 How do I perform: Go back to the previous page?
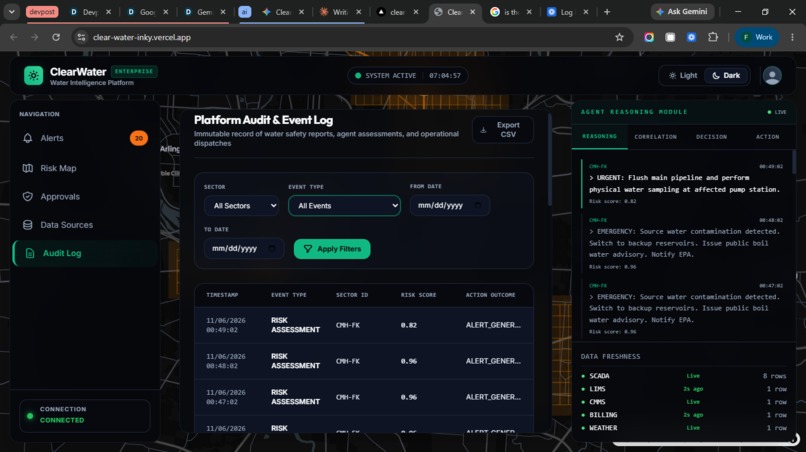point(14,37)
